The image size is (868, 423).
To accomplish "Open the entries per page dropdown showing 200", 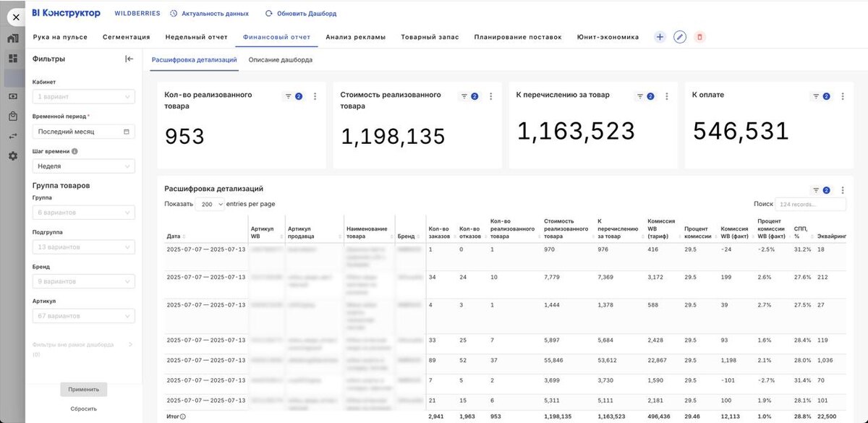I will tap(210, 205).
